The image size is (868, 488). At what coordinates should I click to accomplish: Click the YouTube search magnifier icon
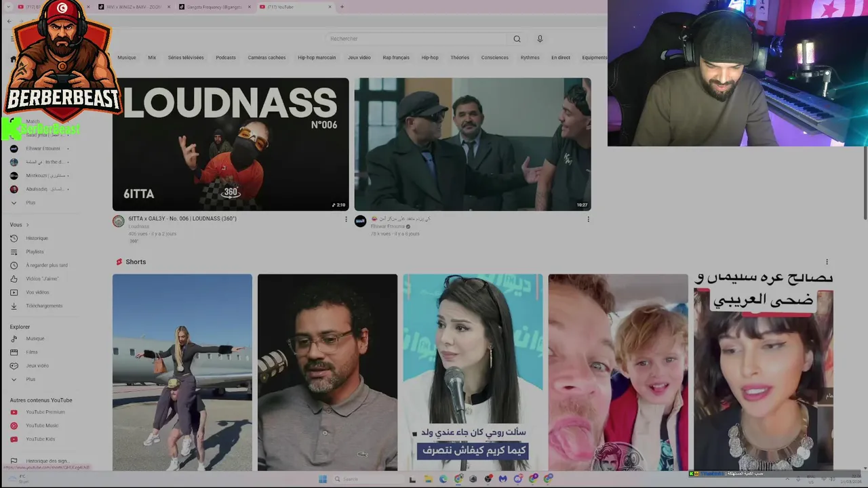tap(517, 39)
